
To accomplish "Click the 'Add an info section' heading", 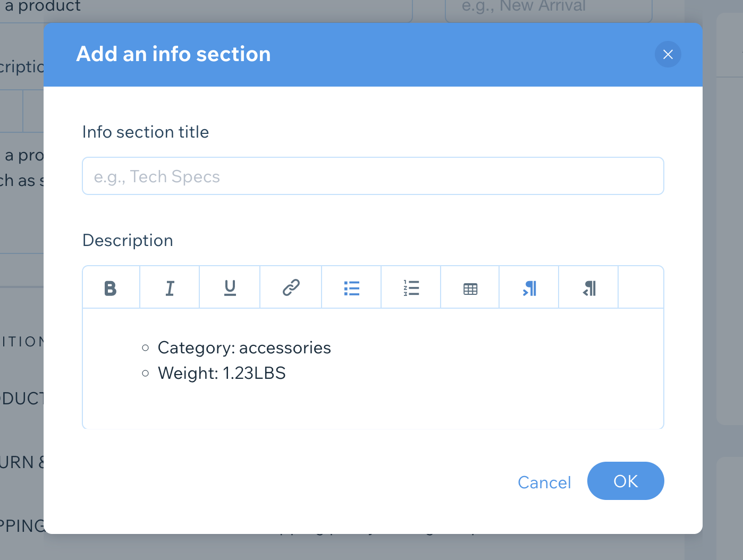I will 174,54.
